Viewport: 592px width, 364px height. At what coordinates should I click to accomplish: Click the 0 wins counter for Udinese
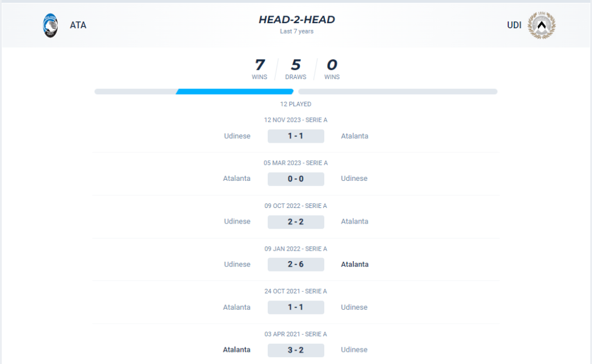(332, 69)
